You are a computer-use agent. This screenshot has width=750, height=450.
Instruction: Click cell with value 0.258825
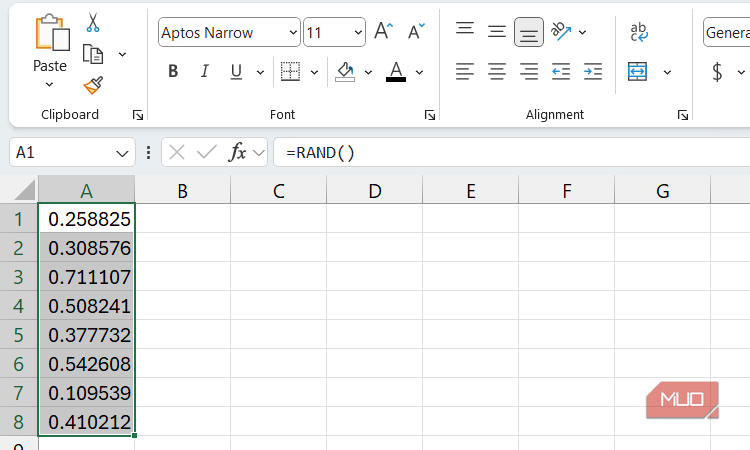click(87, 219)
